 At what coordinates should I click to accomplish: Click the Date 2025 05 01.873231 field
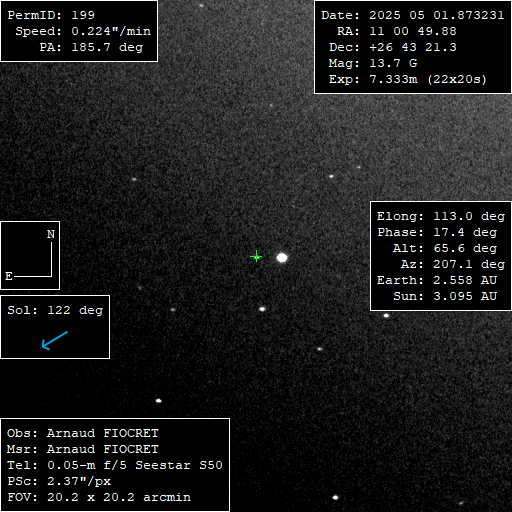coord(413,15)
